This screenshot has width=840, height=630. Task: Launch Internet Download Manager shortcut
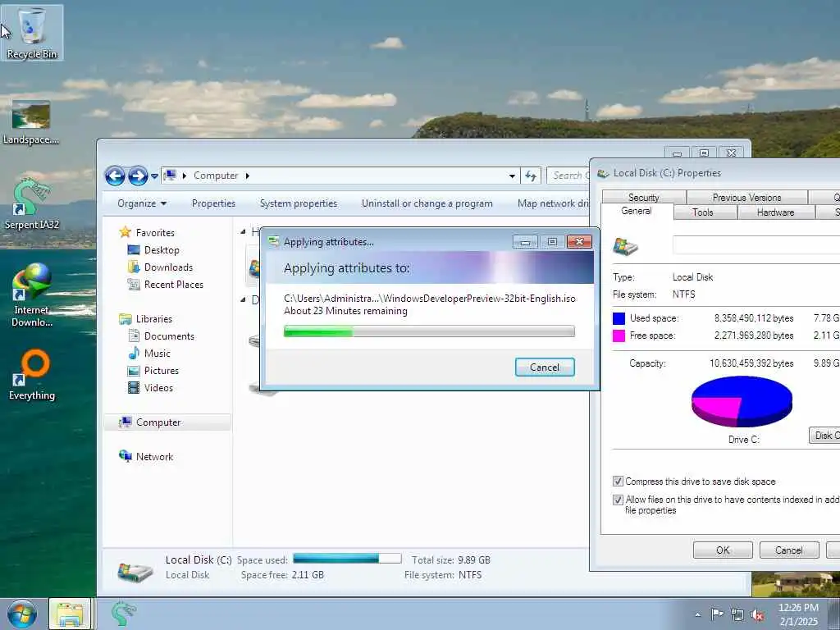(32, 294)
